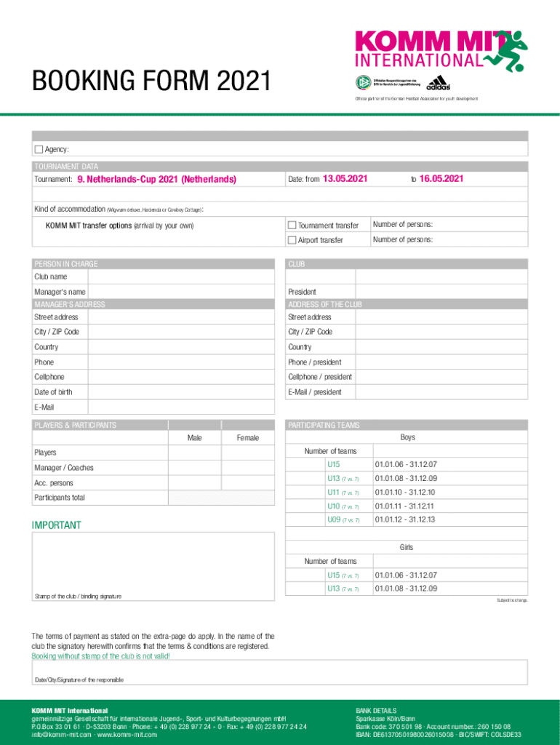Click the Male Players count cell
This screenshot has width=560, height=745.
(x=195, y=453)
